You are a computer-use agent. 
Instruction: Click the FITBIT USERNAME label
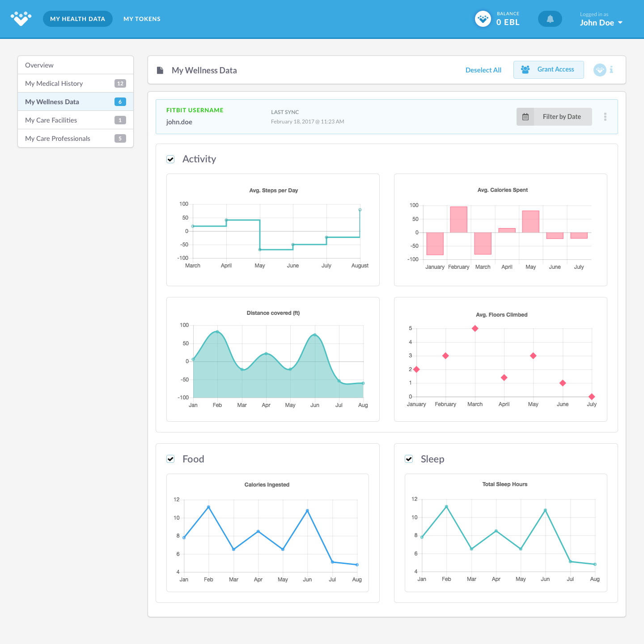coord(195,110)
